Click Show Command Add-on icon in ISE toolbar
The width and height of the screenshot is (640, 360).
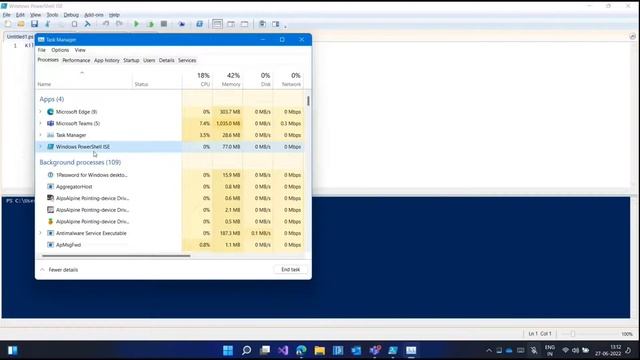coord(276,24)
